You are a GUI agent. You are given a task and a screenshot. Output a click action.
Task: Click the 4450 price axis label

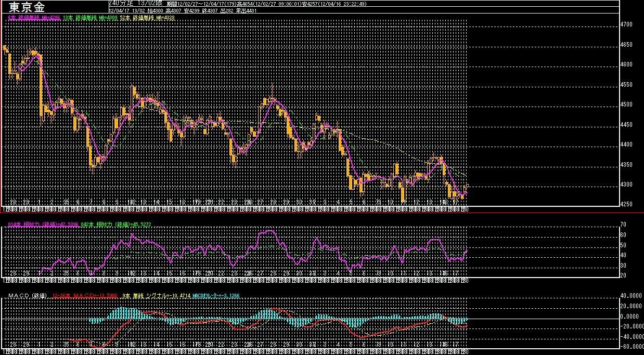point(626,125)
